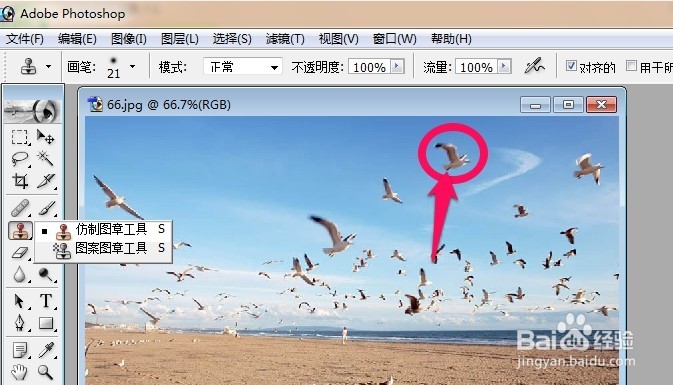The image size is (673, 385).
Task: Open the 图层(L) menu
Action: 180,39
